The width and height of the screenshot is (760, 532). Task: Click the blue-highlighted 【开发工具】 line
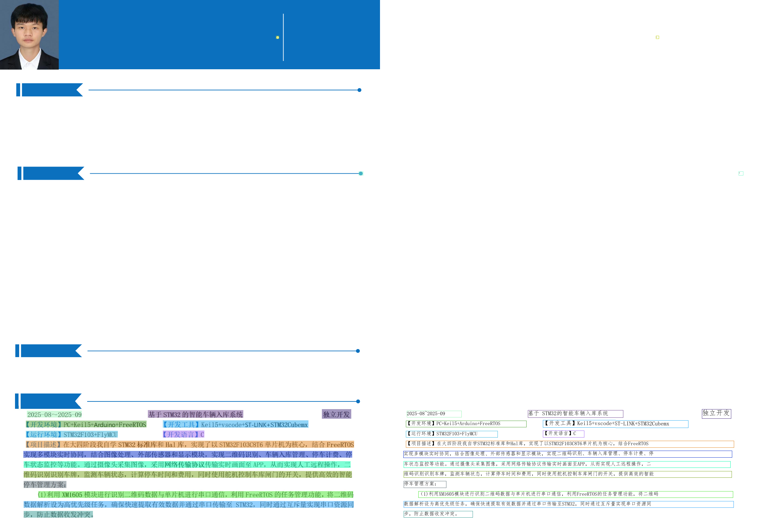tap(235, 424)
